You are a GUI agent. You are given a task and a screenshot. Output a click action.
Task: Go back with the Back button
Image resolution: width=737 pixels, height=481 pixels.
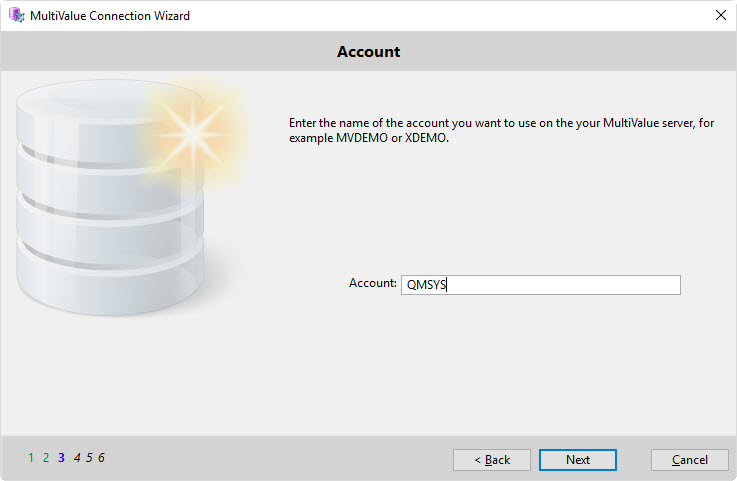point(492,459)
